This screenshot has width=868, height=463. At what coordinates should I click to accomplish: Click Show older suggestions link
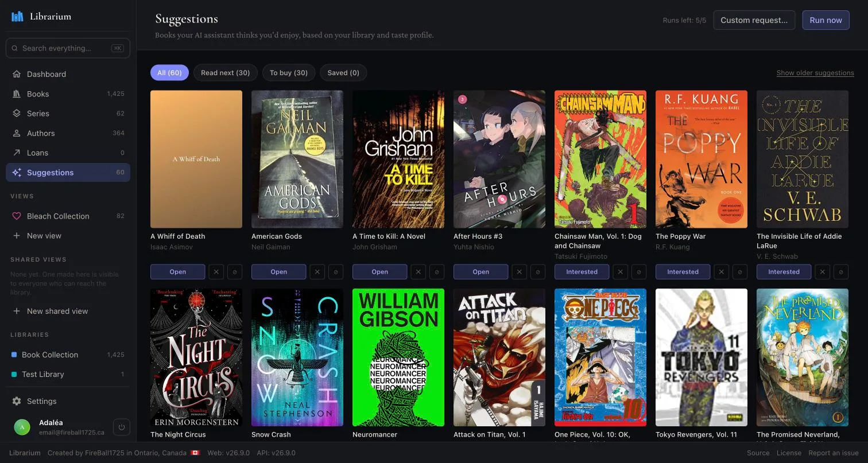click(x=815, y=73)
